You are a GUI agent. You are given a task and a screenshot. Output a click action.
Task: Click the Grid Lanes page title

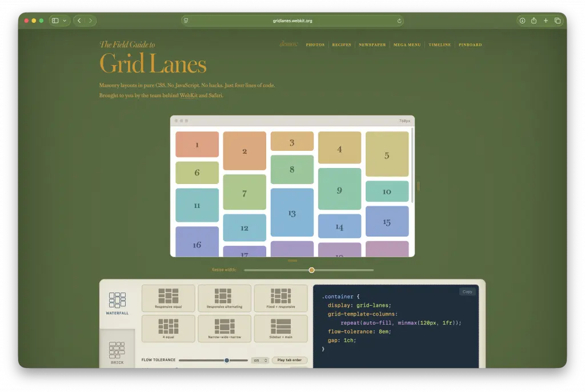click(153, 63)
